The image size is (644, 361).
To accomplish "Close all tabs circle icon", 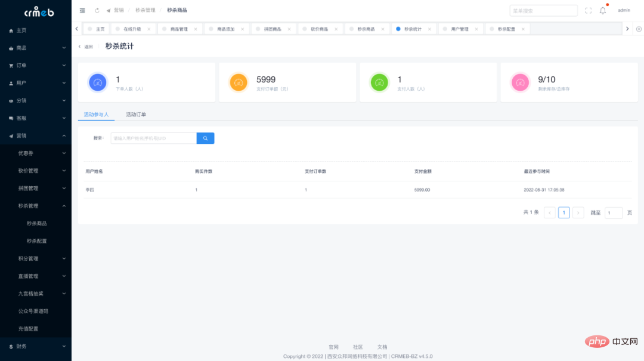I will (x=639, y=29).
